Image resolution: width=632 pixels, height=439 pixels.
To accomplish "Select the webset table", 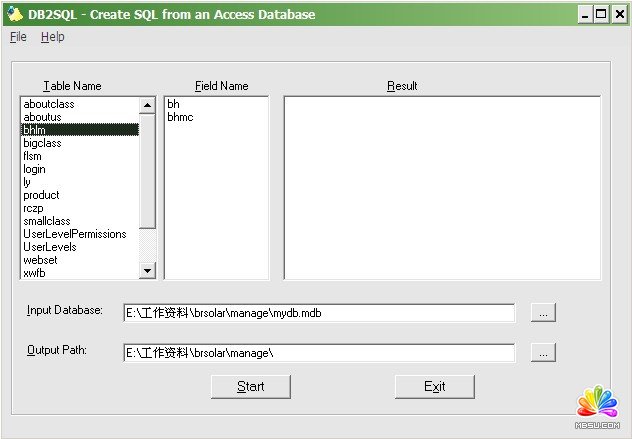I will 39,260.
